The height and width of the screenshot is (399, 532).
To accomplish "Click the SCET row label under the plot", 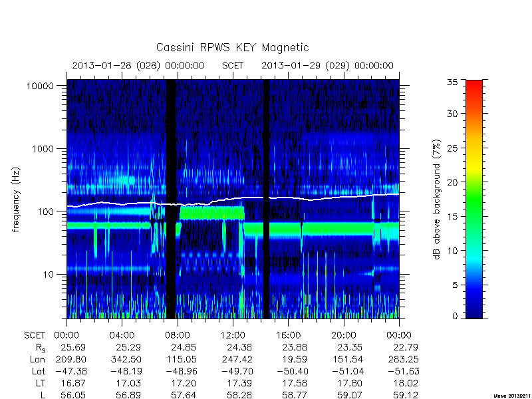I will (35, 336).
